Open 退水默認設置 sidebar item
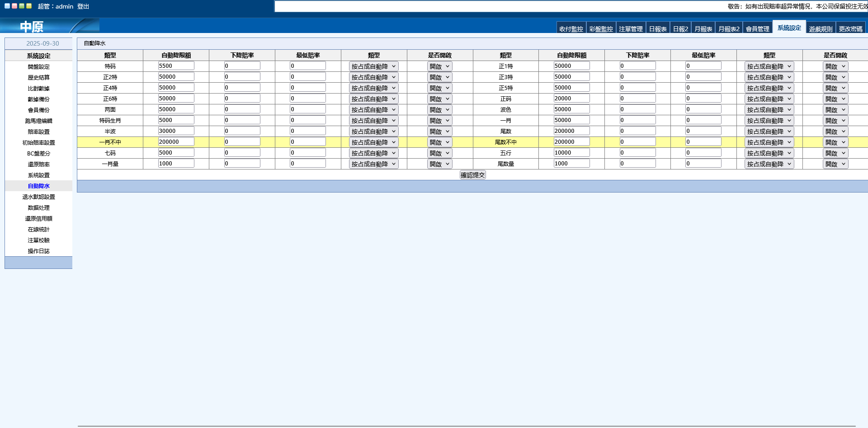This screenshot has width=868, height=428. [x=38, y=197]
